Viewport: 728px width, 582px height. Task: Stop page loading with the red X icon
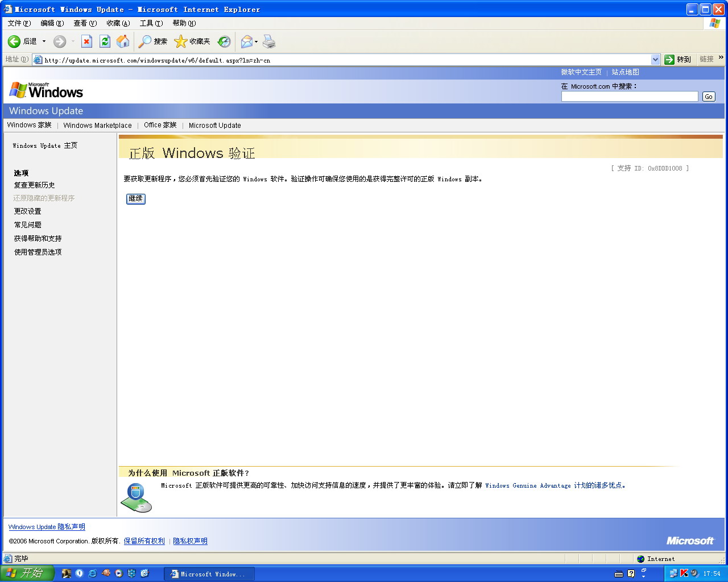coord(86,41)
